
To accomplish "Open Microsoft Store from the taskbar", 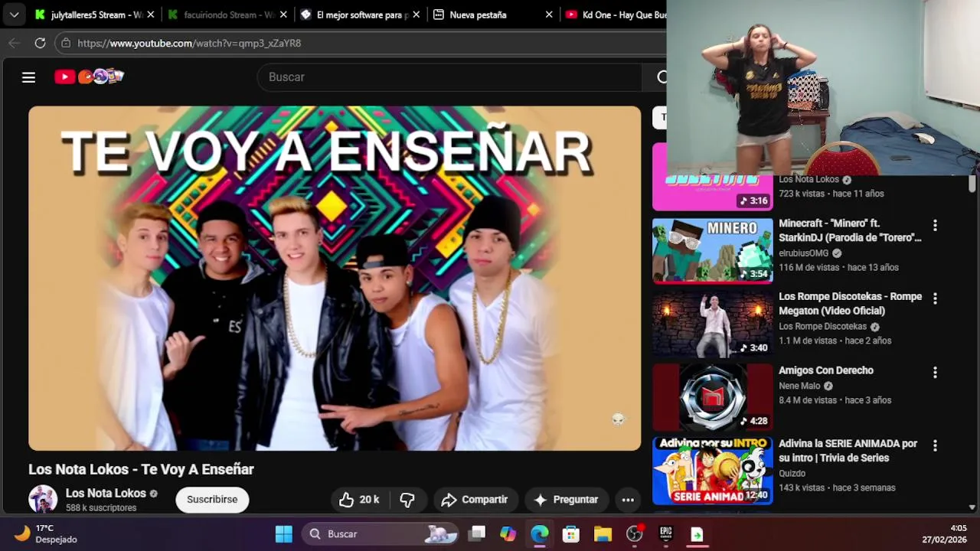I will [x=571, y=533].
